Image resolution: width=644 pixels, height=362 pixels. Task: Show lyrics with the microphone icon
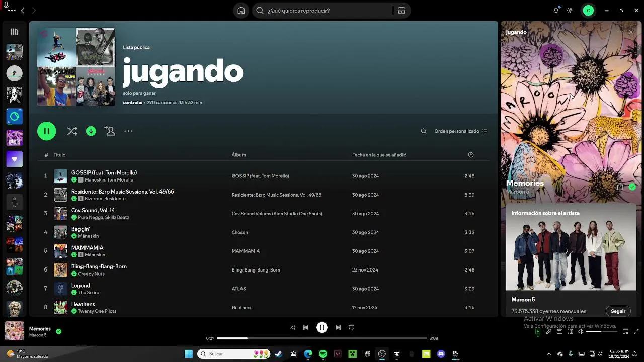[x=549, y=332]
